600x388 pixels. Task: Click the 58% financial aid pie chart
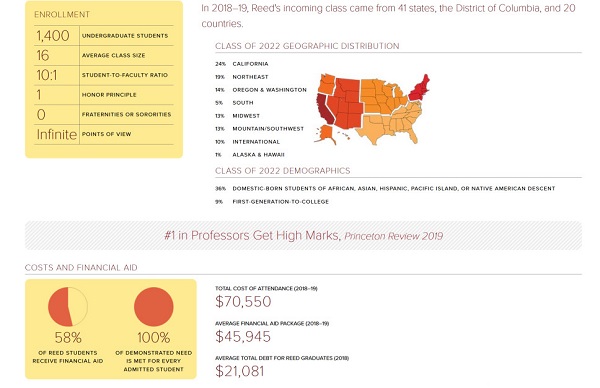click(68, 307)
